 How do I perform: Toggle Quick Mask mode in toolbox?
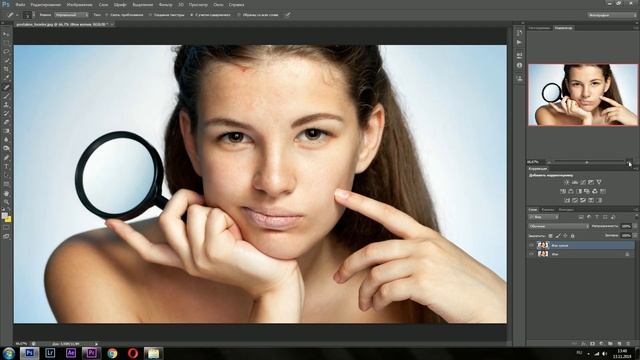coord(6,227)
